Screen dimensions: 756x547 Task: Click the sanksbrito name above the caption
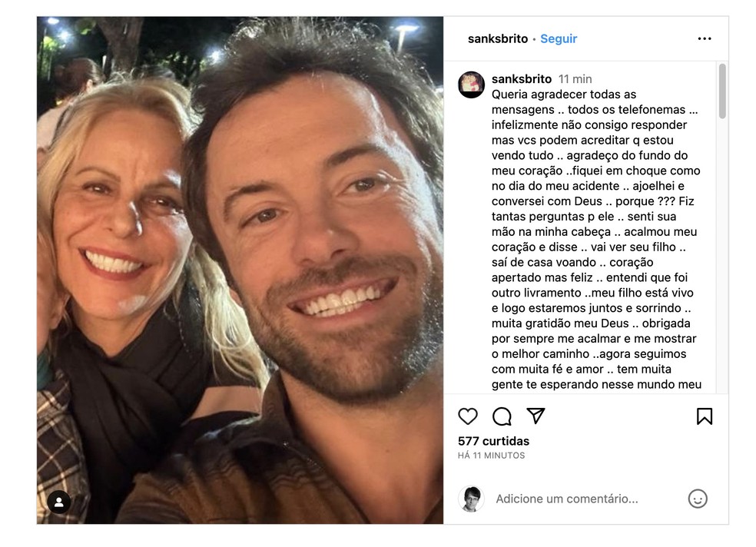522,78
